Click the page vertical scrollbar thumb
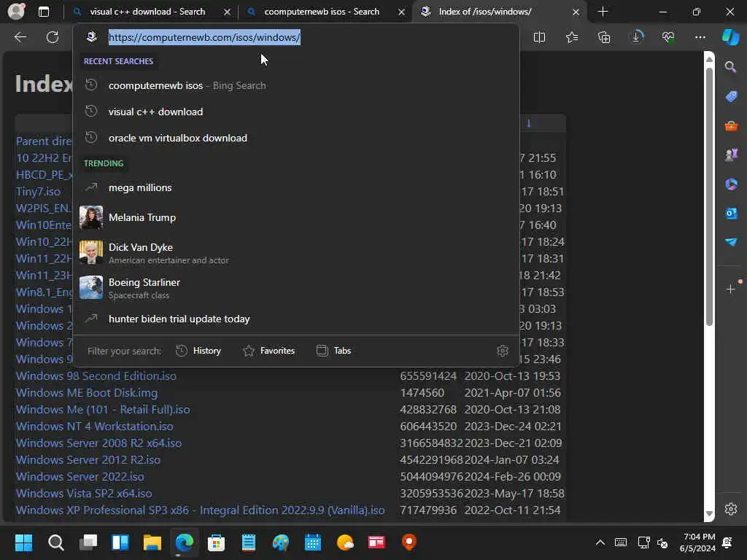747x560 pixels. pos(709,195)
